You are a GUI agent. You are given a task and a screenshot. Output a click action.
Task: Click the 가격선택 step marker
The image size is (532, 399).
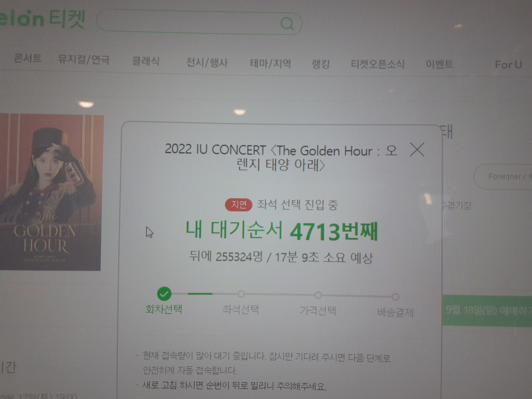318,295
